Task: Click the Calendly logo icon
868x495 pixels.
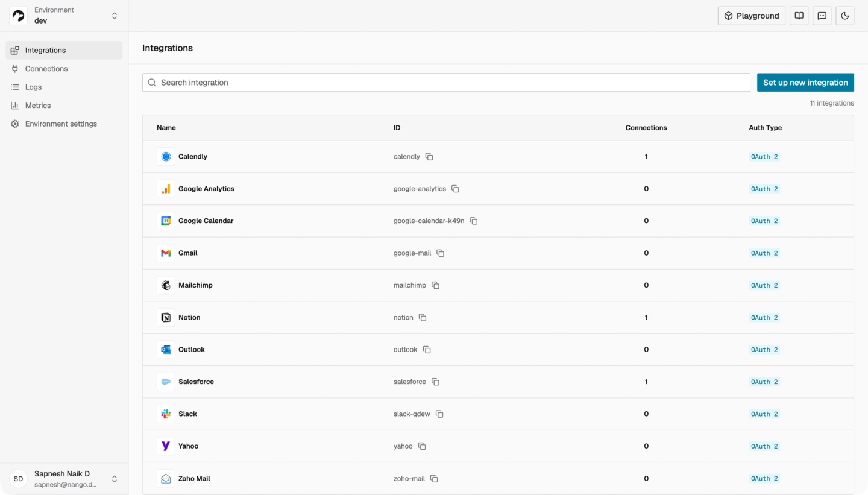Action: [x=166, y=157]
